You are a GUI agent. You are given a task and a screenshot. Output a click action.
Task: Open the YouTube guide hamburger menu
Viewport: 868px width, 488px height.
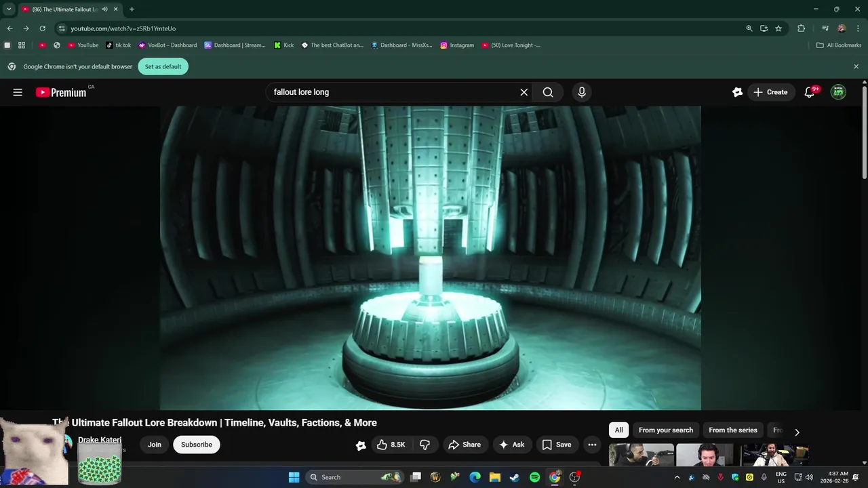[x=18, y=92]
